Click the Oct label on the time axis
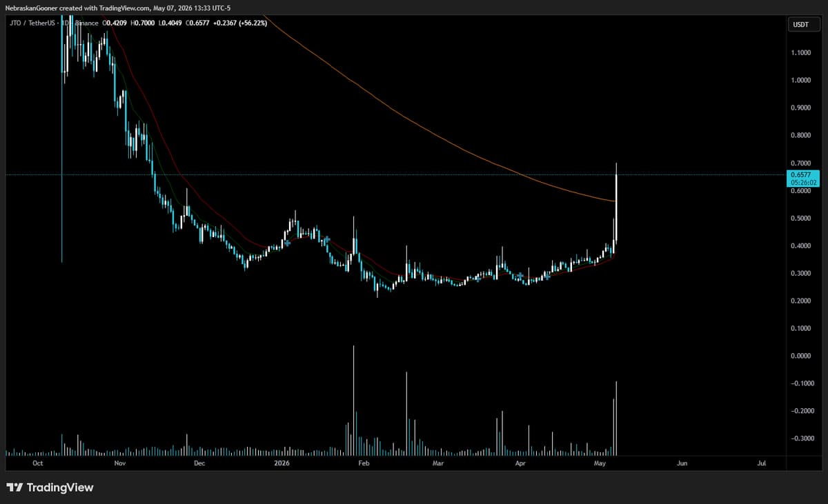Image resolution: width=828 pixels, height=504 pixels. [x=38, y=464]
